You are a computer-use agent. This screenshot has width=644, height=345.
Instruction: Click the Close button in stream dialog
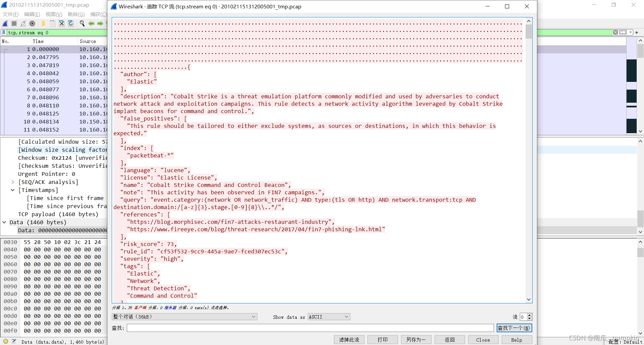tap(483, 340)
